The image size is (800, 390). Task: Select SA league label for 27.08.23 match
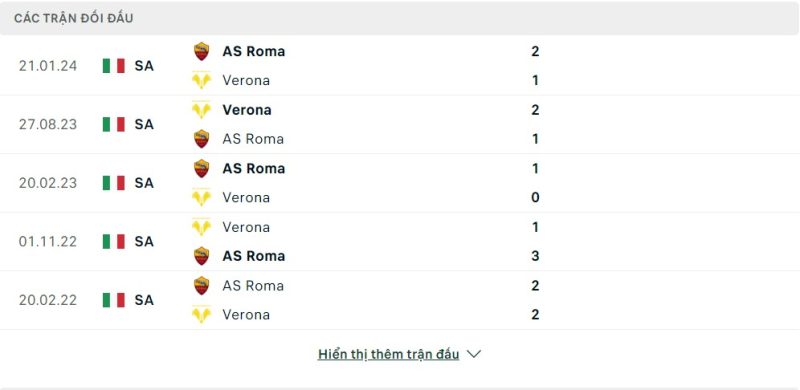tap(144, 125)
